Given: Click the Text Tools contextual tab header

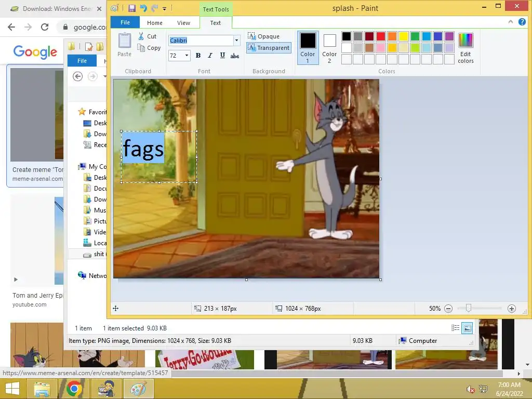Looking at the screenshot, I should pyautogui.click(x=216, y=9).
